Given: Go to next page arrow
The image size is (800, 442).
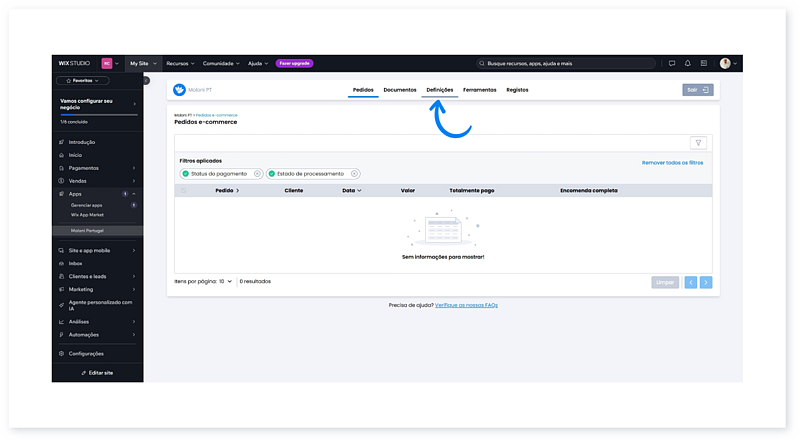Looking at the screenshot, I should tap(706, 282).
